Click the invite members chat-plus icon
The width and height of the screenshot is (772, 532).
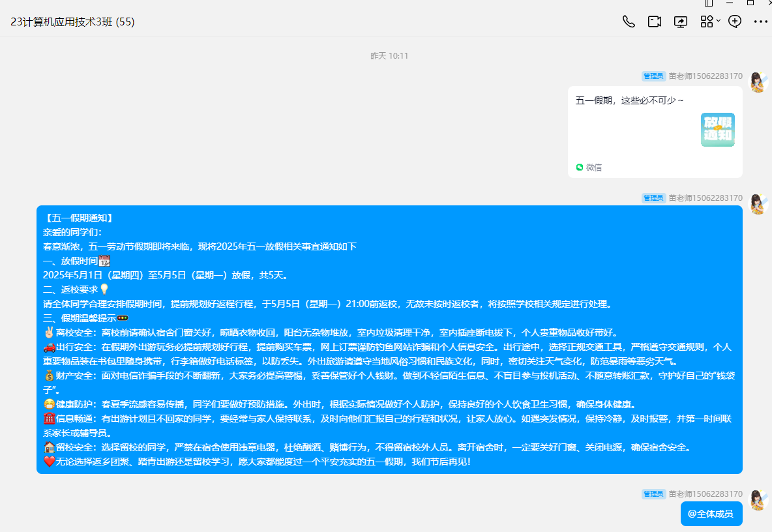(x=735, y=22)
